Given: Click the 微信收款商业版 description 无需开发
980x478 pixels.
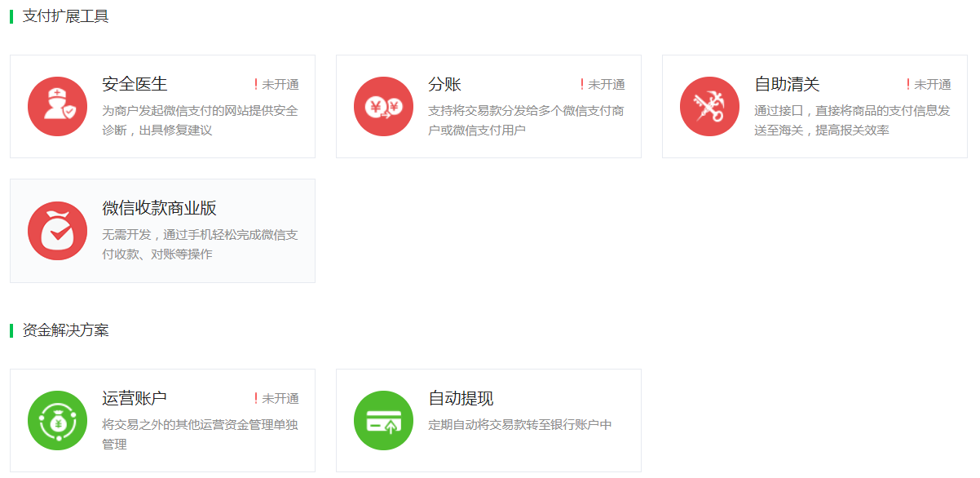Looking at the screenshot, I should click(200, 244).
